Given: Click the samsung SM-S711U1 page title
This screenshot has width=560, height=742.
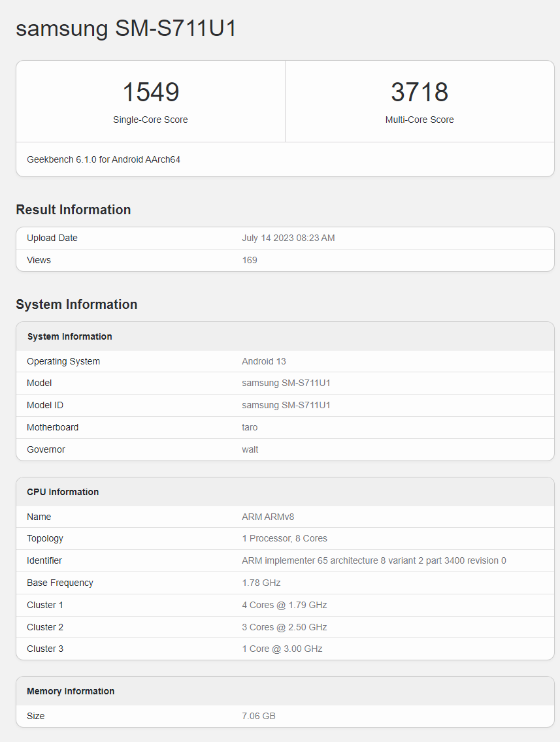Looking at the screenshot, I should click(126, 28).
